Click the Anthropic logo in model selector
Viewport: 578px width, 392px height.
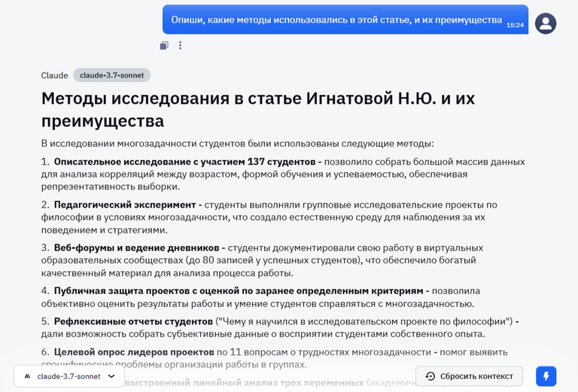pyautogui.click(x=28, y=376)
